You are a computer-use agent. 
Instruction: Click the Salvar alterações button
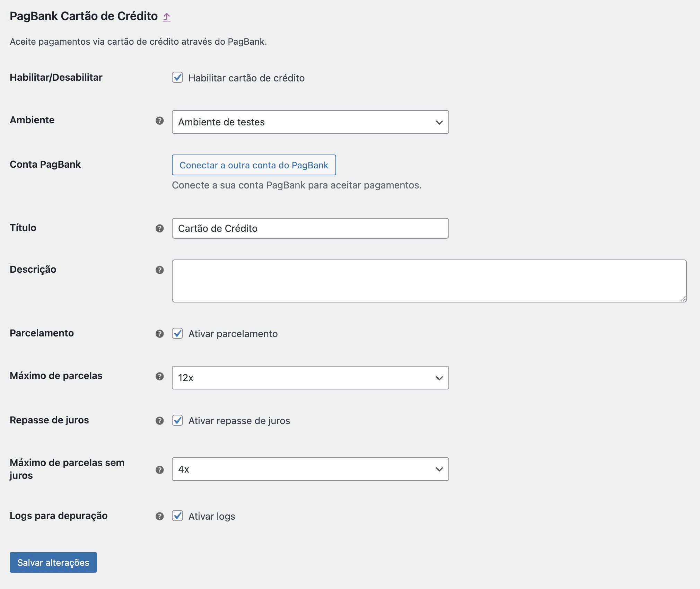53,562
